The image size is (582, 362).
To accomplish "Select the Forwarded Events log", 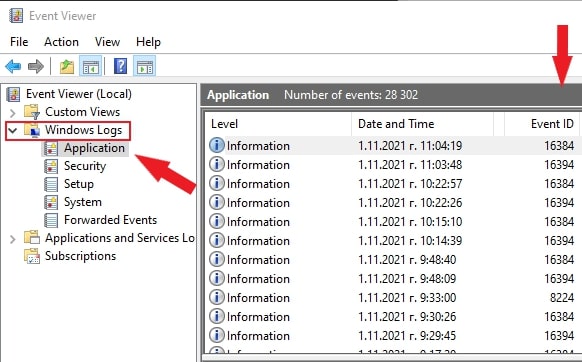I will coord(110,220).
